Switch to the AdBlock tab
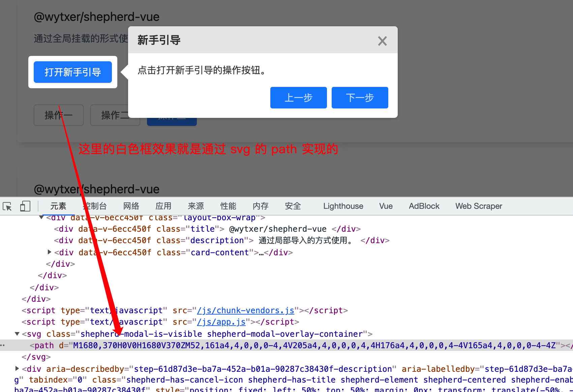Image resolution: width=573 pixels, height=392 pixels. click(x=424, y=206)
